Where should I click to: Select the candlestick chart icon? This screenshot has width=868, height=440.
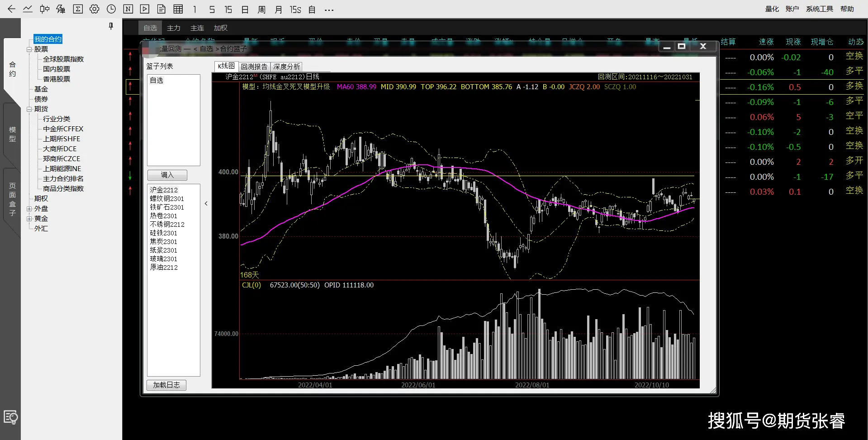point(44,9)
